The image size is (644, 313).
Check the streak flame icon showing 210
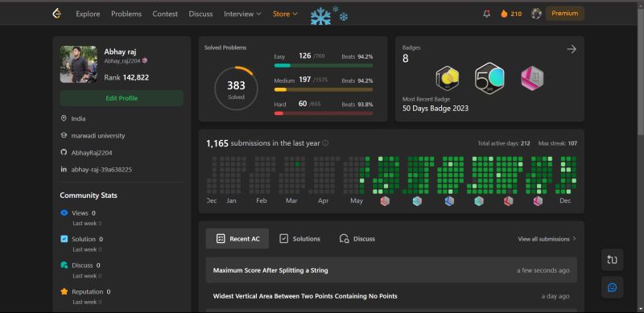(x=504, y=14)
